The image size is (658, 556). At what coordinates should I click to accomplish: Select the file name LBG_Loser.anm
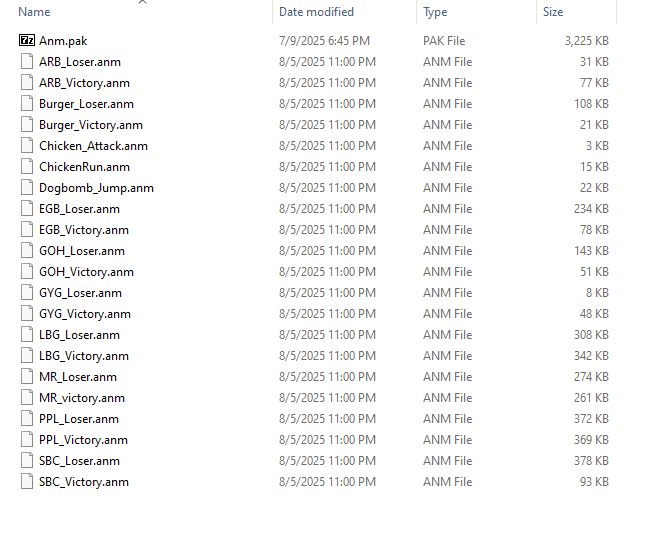[x=79, y=334]
